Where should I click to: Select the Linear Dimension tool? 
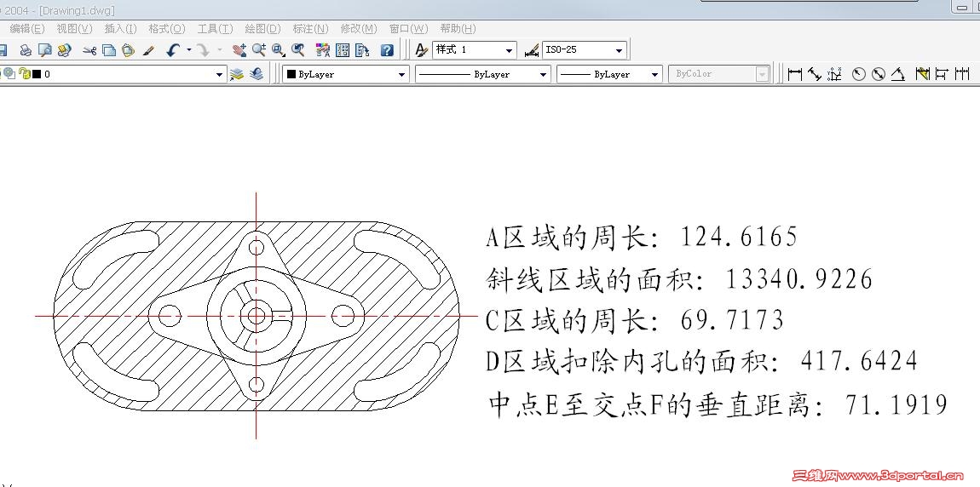click(x=794, y=74)
